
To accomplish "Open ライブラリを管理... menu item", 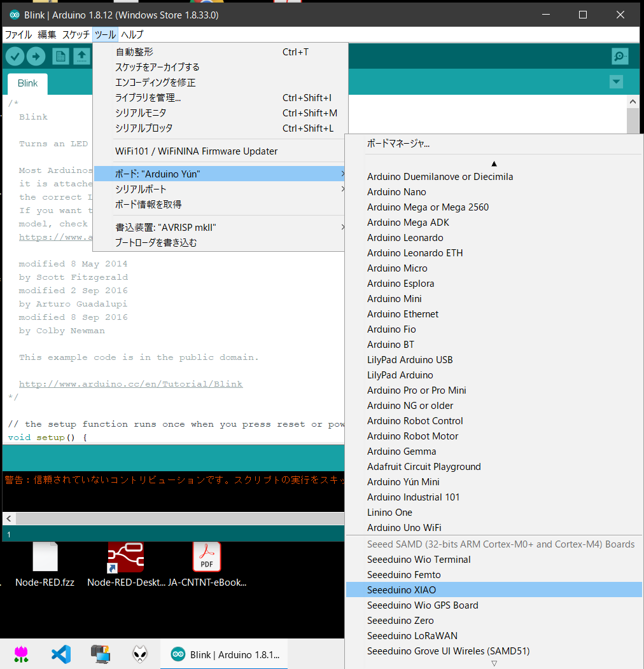I will 219,98.
